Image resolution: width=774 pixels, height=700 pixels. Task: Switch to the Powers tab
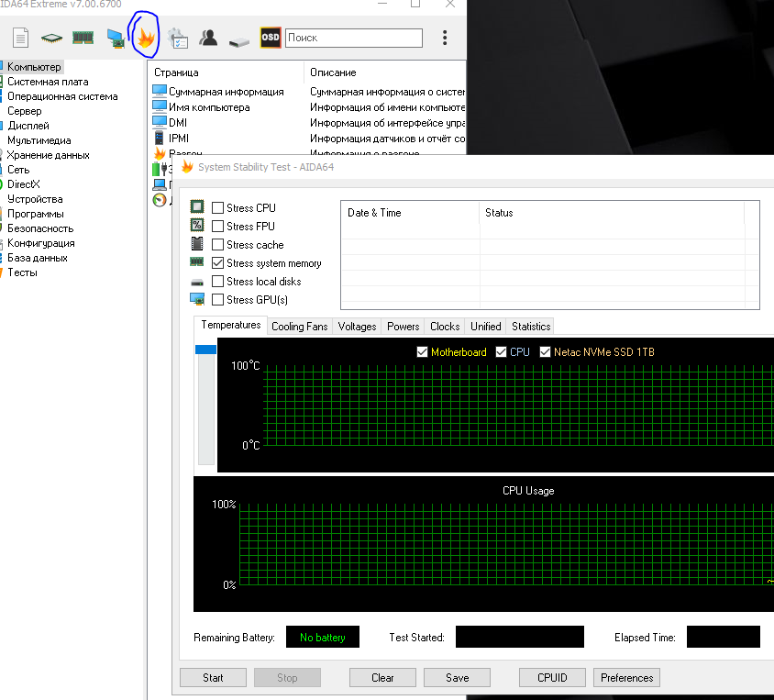(x=403, y=327)
